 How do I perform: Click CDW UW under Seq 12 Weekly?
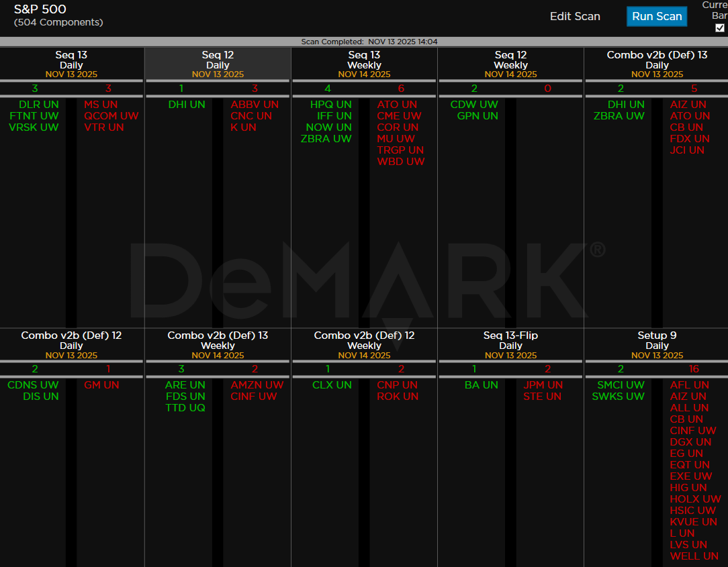[474, 105]
